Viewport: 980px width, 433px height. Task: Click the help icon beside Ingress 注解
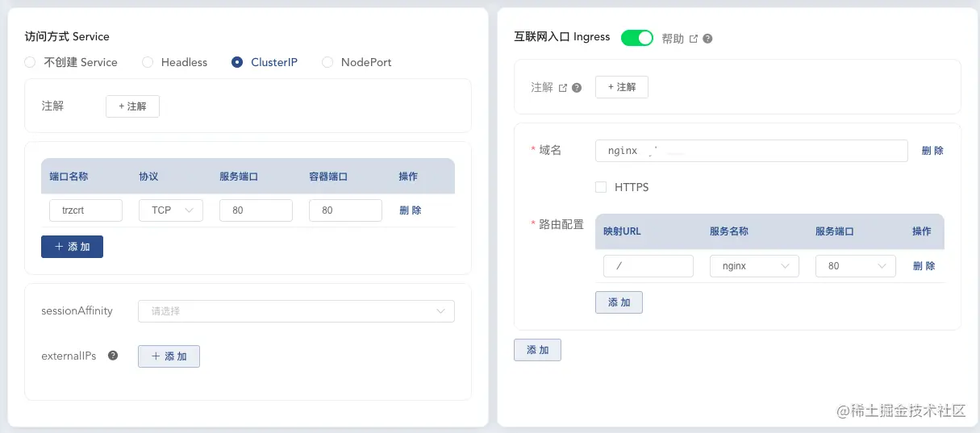coord(577,88)
